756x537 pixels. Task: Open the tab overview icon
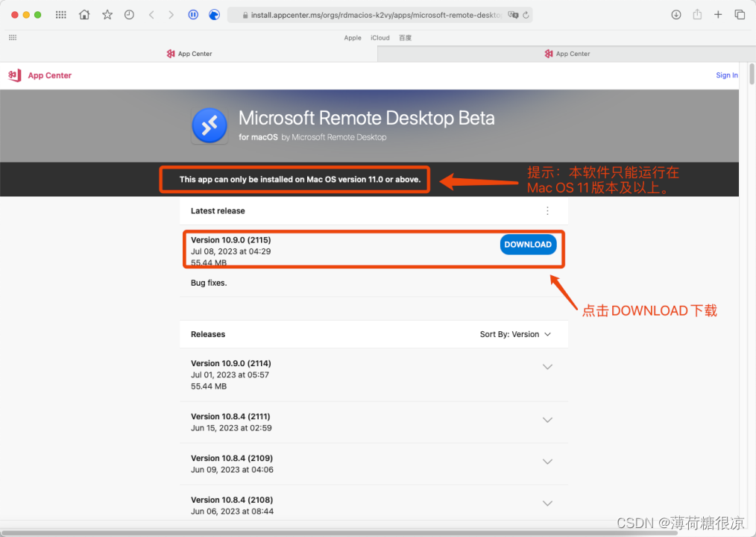738,14
